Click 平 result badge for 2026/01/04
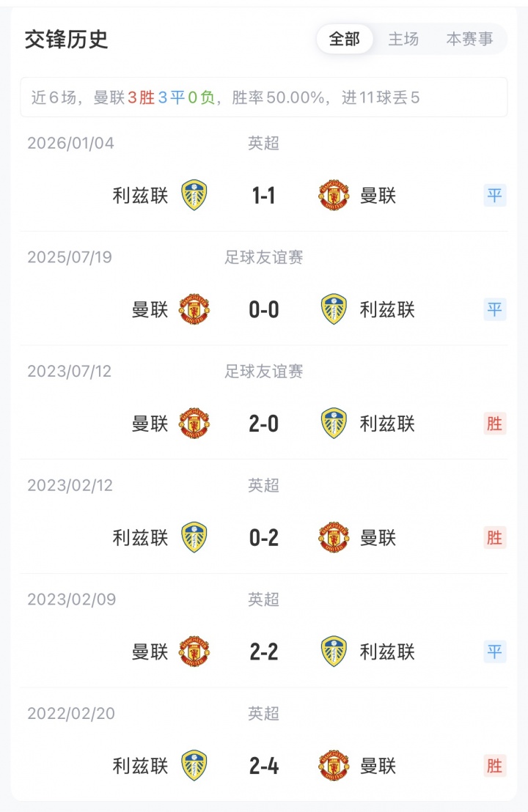 (x=495, y=196)
